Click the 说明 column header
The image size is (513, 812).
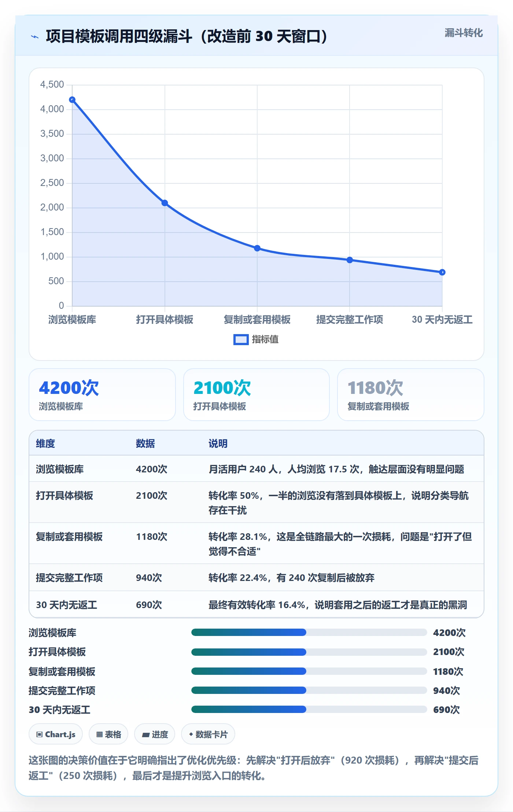click(x=218, y=443)
